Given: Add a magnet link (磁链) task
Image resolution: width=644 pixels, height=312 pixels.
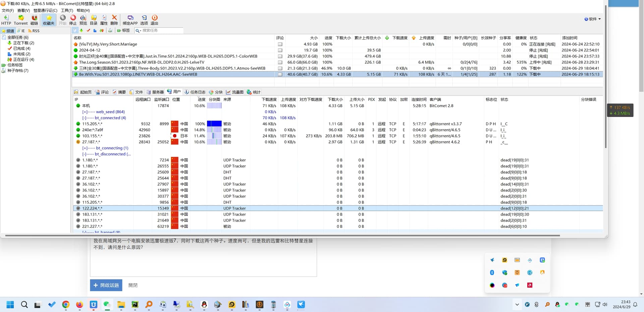Looking at the screenshot, I should (x=34, y=20).
